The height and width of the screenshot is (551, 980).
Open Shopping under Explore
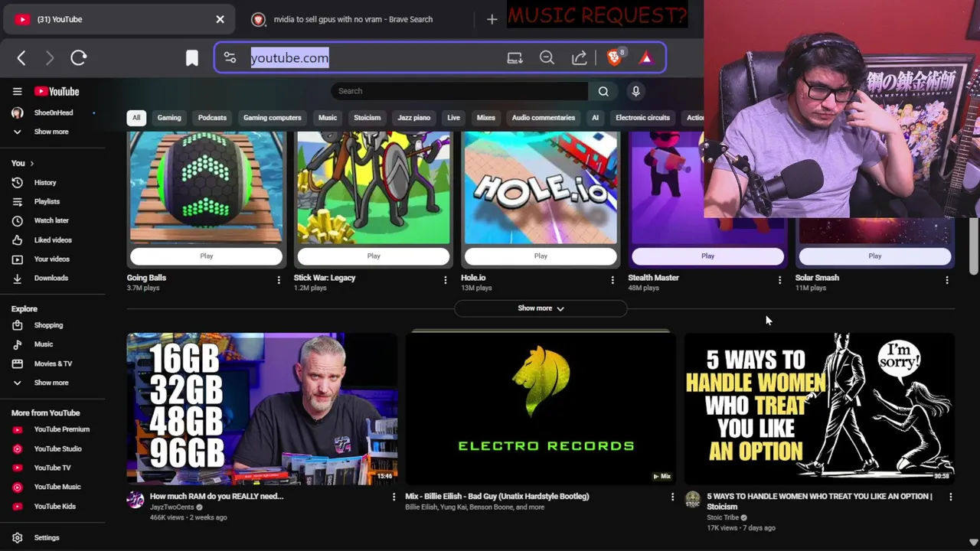click(x=47, y=325)
